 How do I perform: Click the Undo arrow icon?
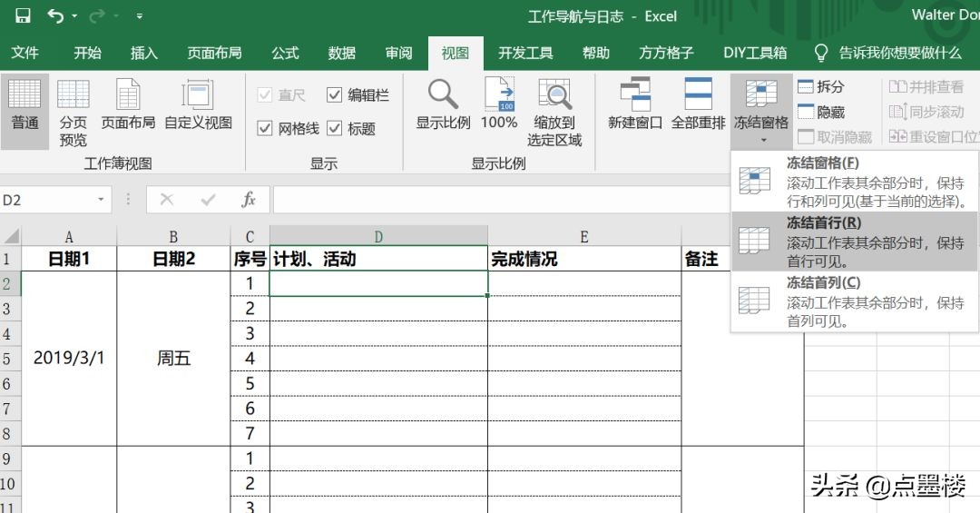pos(55,15)
